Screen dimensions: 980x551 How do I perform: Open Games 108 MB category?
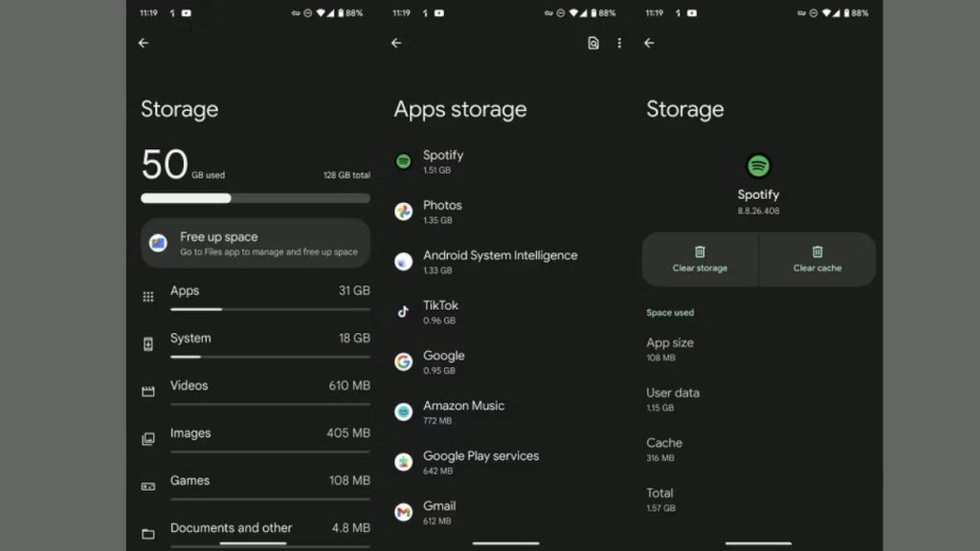(256, 487)
